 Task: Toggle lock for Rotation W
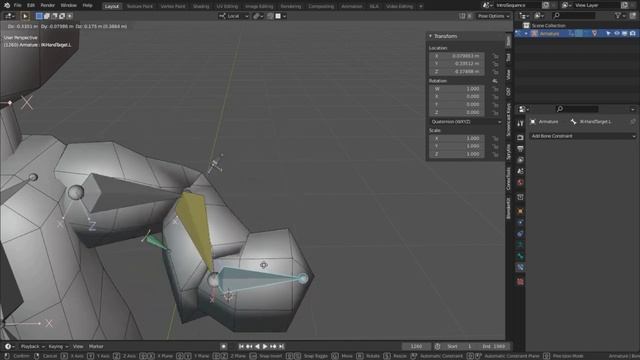495,89
